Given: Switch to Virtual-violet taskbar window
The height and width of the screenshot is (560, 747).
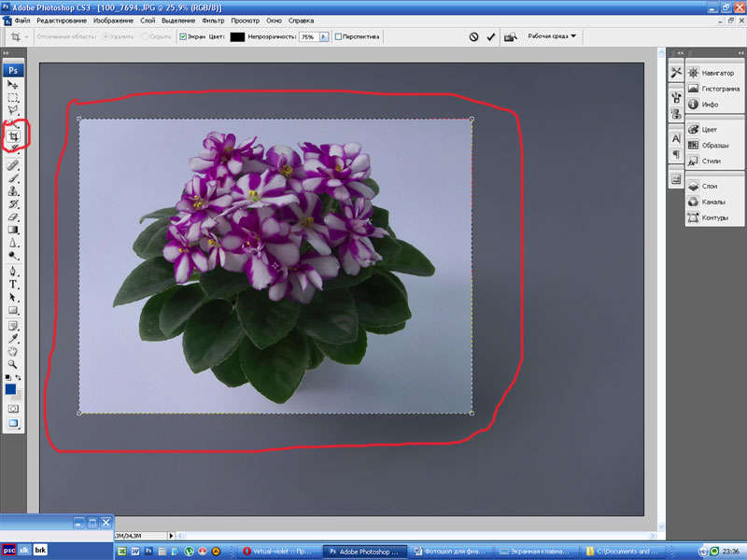Looking at the screenshot, I should click(x=278, y=551).
